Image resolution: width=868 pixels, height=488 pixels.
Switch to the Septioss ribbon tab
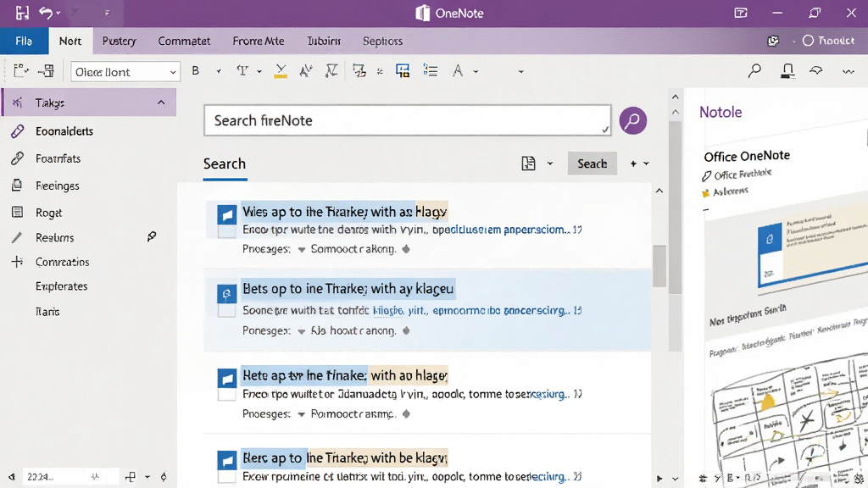point(382,41)
